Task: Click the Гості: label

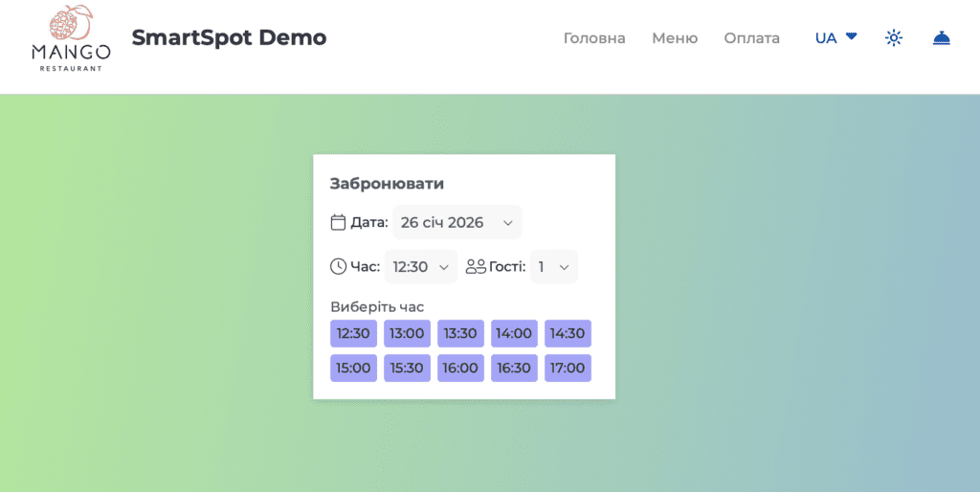Action: (x=507, y=267)
